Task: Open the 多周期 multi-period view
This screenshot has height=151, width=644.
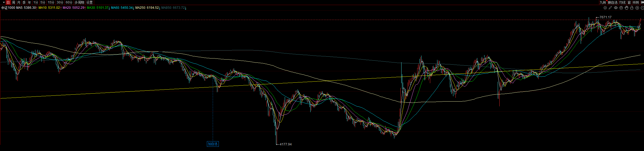Action: click(x=79, y=2)
